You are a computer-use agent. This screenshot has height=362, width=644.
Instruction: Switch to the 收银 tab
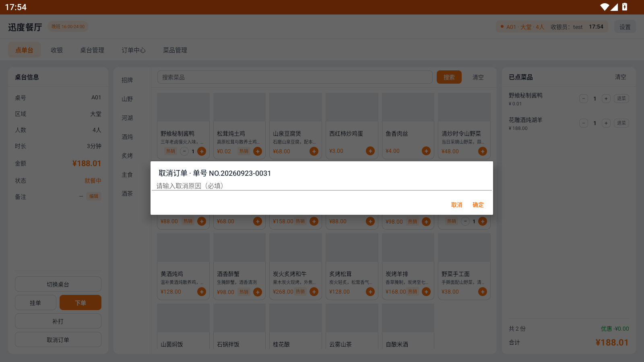(x=57, y=50)
